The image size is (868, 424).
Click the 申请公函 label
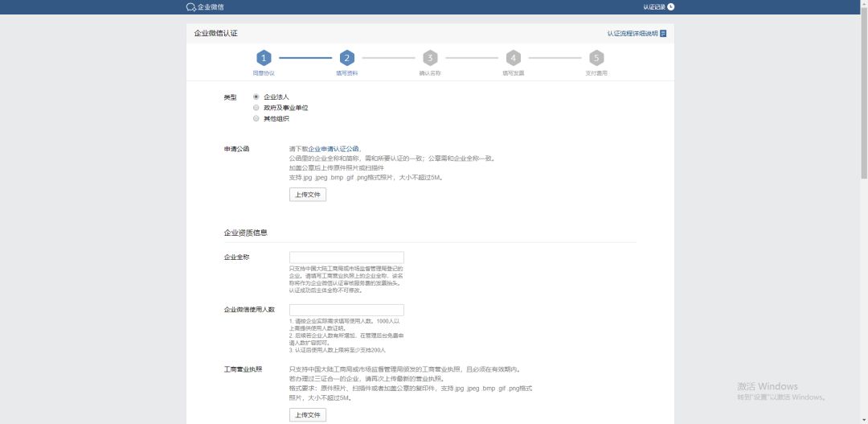click(236, 149)
